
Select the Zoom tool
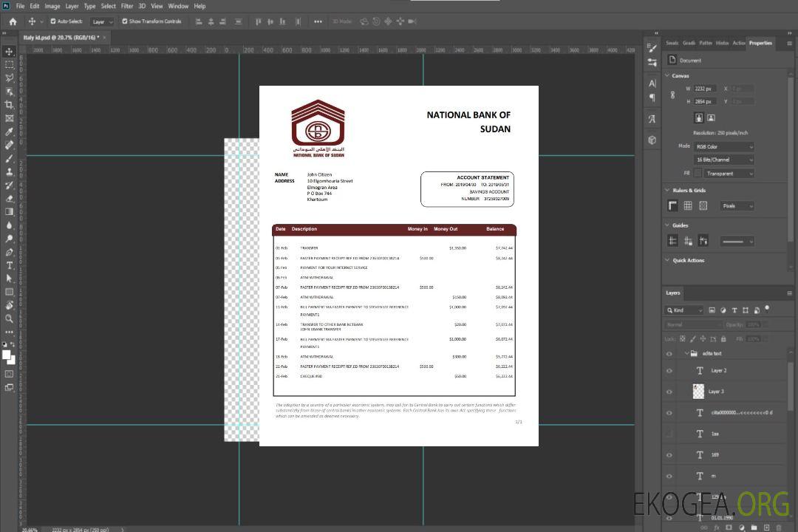coord(9,318)
